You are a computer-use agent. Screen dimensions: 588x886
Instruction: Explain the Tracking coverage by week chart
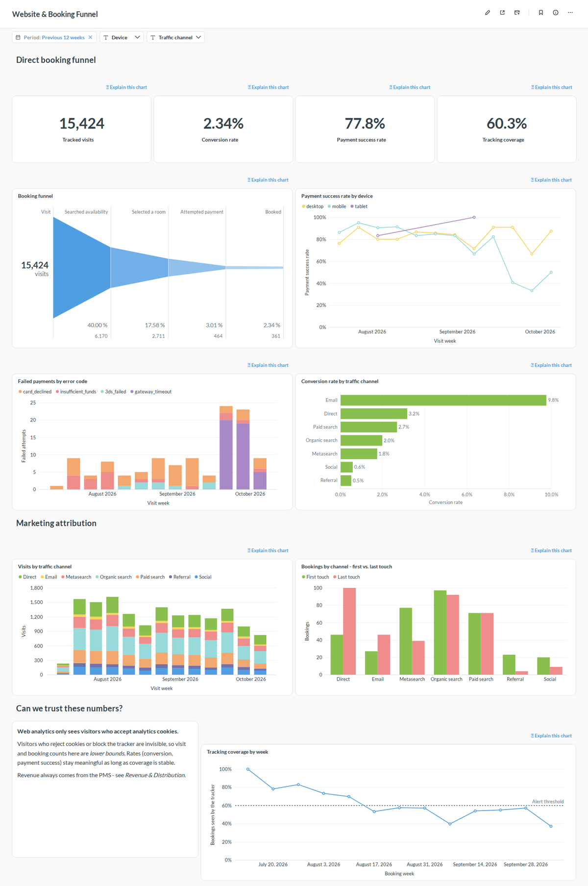[x=551, y=736]
